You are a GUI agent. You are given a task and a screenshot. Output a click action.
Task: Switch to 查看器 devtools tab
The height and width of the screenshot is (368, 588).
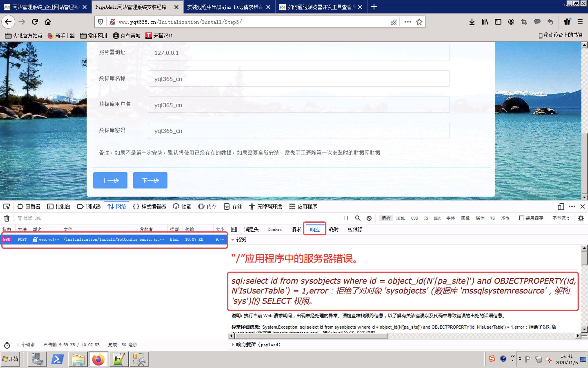click(29, 207)
